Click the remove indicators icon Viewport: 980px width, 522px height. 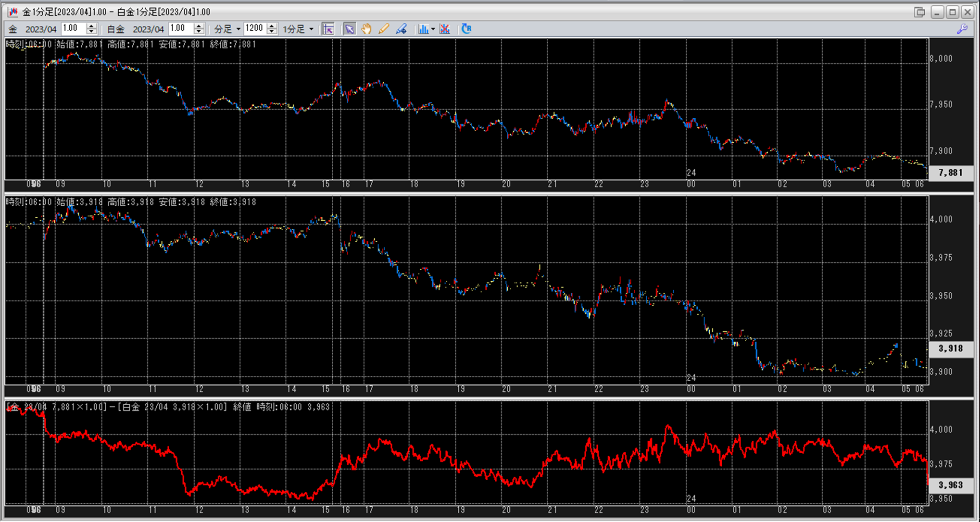pos(445,29)
